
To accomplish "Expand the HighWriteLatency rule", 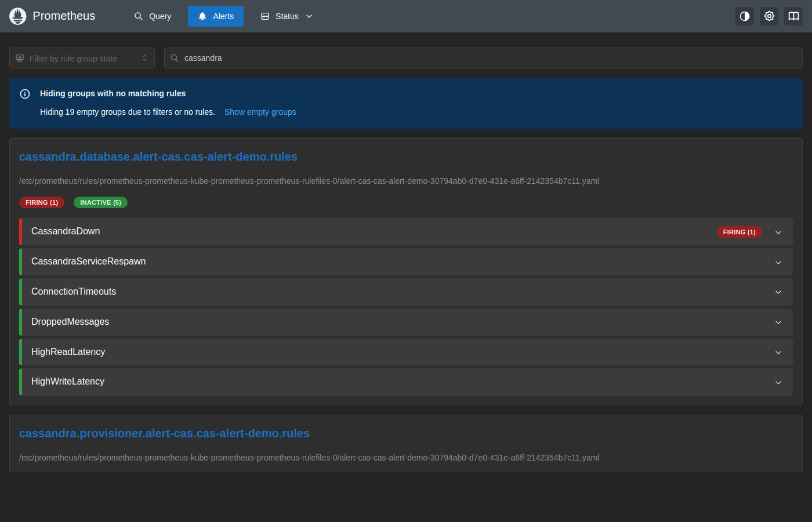I will pos(406,382).
